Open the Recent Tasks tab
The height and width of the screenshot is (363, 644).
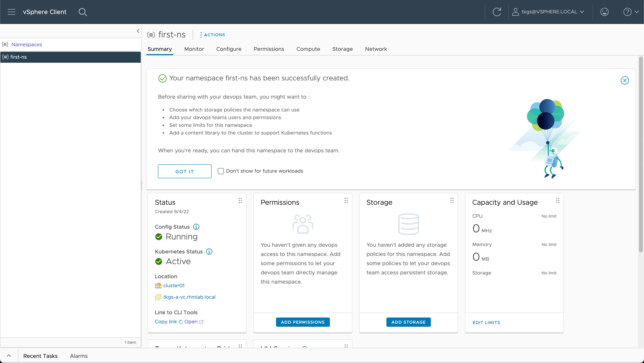click(40, 356)
